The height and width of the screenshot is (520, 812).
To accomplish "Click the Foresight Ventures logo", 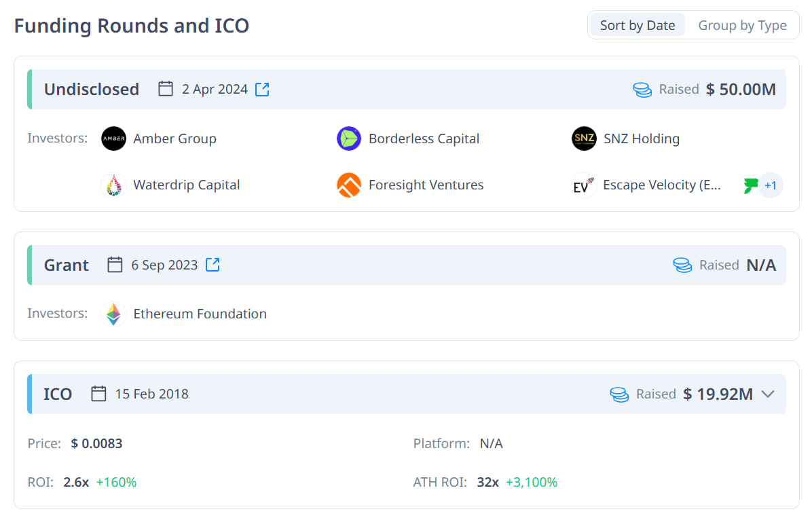I will click(349, 185).
